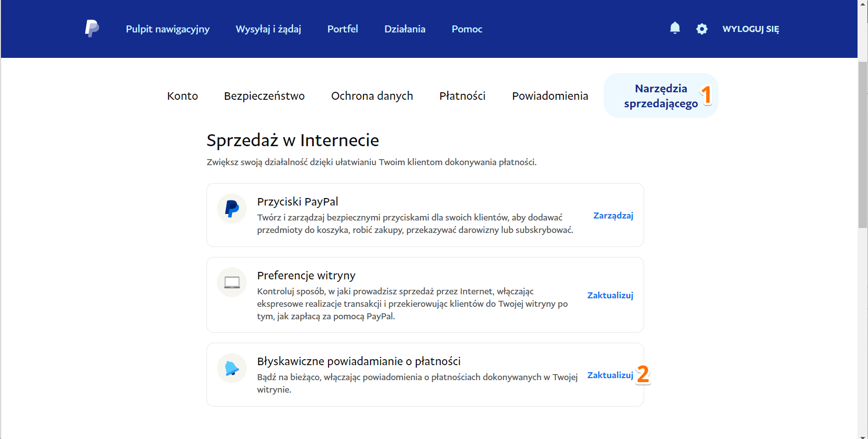The width and height of the screenshot is (868, 439).
Task: Open the notifications bell icon
Action: [x=675, y=28]
